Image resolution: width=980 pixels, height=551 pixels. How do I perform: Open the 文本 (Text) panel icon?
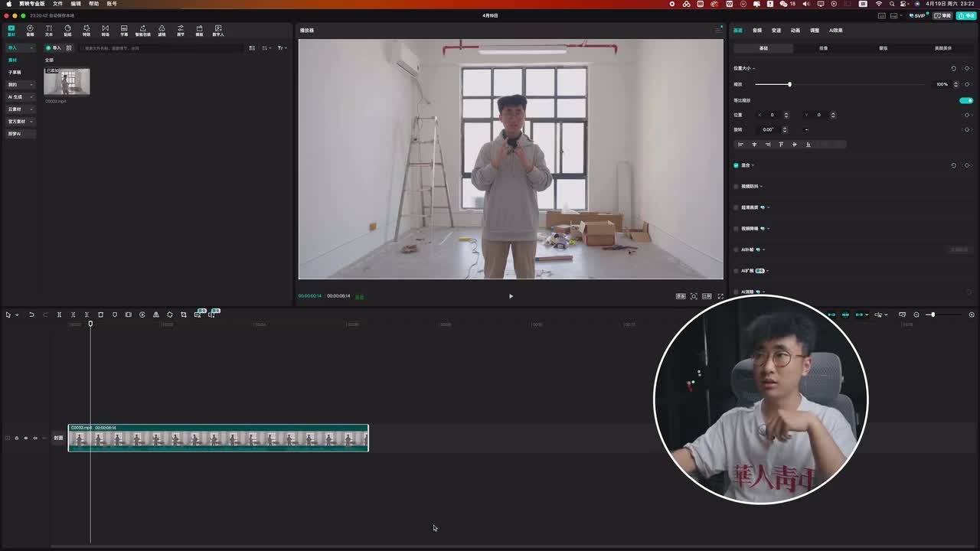click(48, 31)
